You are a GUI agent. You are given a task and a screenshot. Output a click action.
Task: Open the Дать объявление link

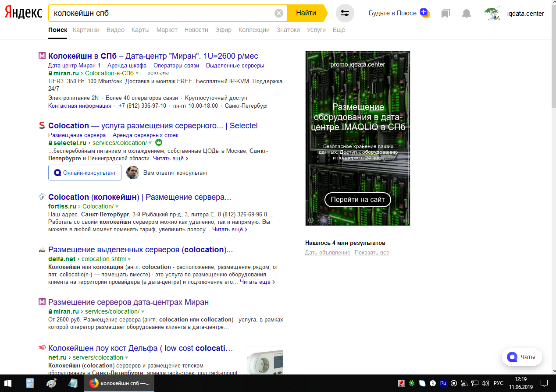tap(328, 253)
